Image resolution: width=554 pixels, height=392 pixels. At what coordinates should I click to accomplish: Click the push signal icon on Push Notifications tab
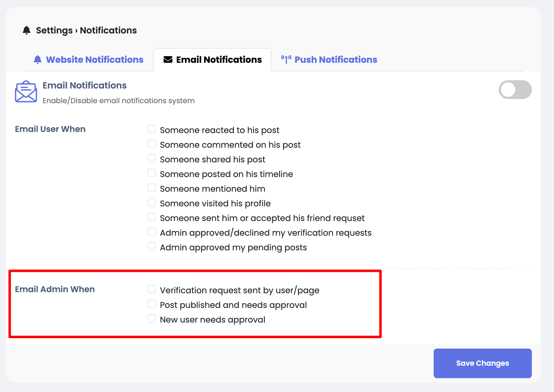tap(286, 59)
